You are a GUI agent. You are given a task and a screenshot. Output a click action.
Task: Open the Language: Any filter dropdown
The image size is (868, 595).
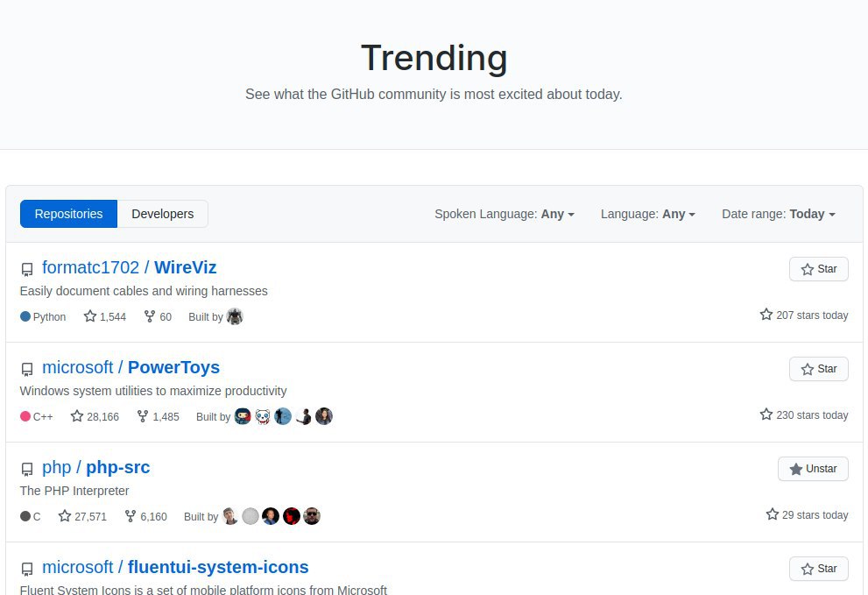(x=647, y=214)
